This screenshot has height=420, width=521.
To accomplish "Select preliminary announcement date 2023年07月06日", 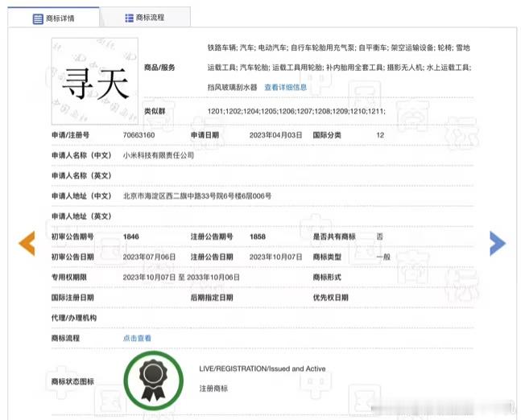I will [149, 257].
